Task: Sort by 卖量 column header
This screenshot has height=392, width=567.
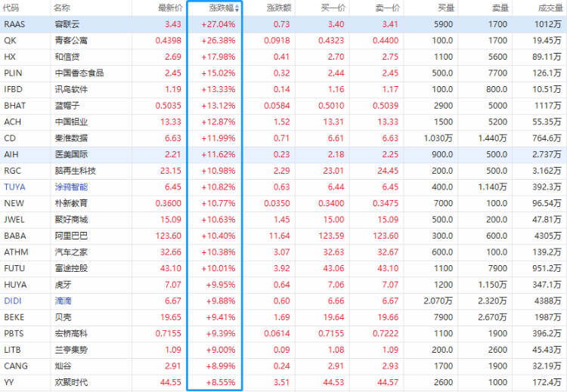Action: [x=500, y=8]
